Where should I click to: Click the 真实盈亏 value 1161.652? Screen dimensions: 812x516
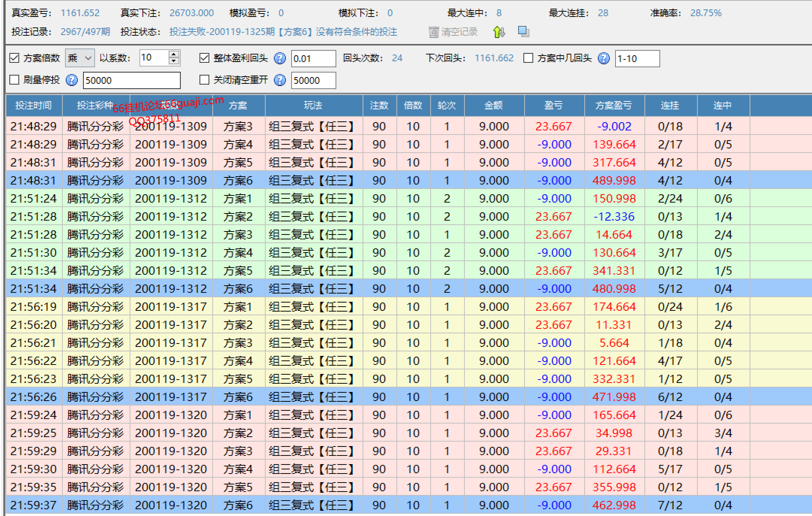tap(80, 13)
